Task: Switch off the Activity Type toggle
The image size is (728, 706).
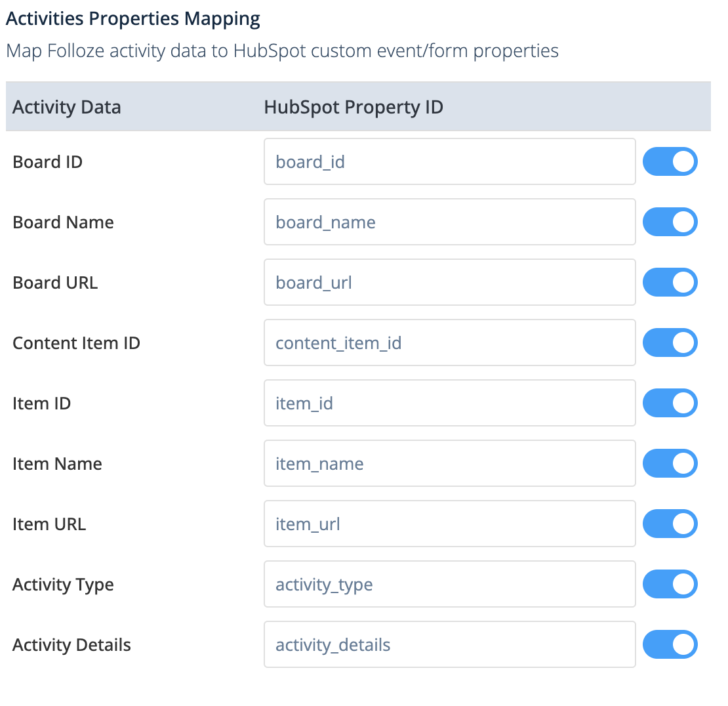Action: pos(670,584)
